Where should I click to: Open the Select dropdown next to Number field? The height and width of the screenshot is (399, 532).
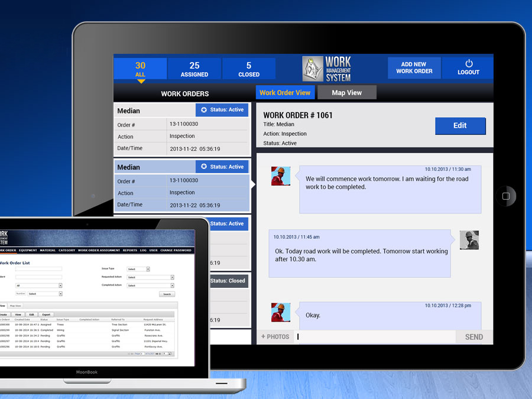(x=45, y=294)
